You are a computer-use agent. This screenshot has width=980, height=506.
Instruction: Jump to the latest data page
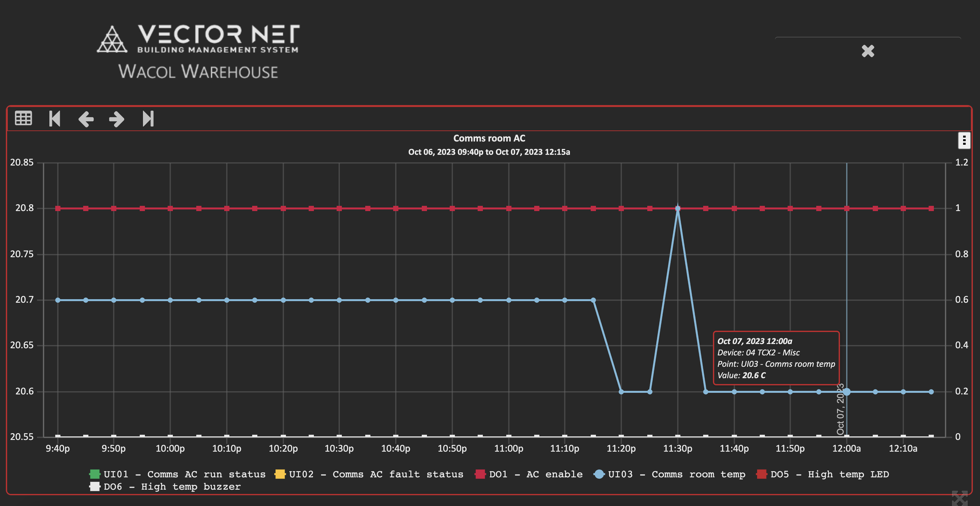149,118
